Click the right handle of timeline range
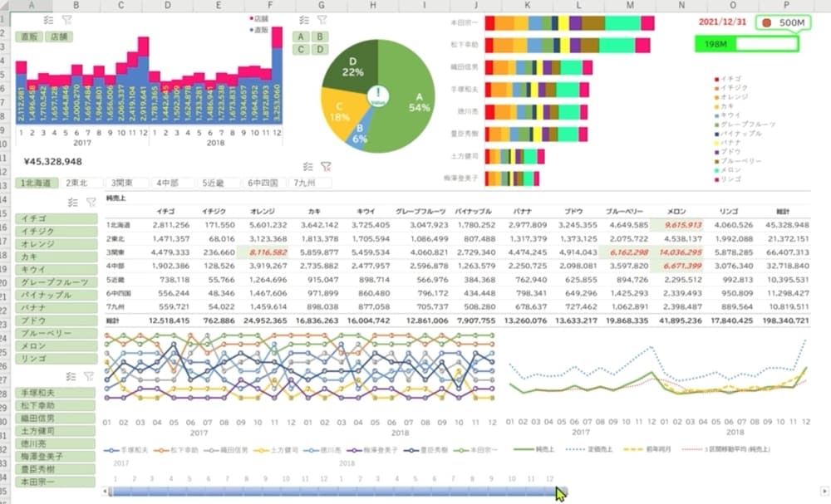This screenshot has height=504, width=831. 564,492
